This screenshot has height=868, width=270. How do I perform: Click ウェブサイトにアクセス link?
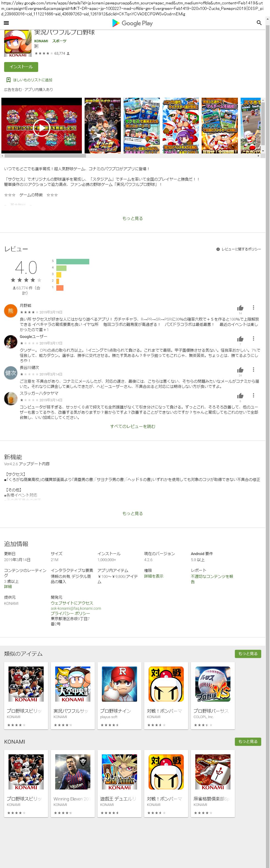pyautogui.click(x=72, y=603)
